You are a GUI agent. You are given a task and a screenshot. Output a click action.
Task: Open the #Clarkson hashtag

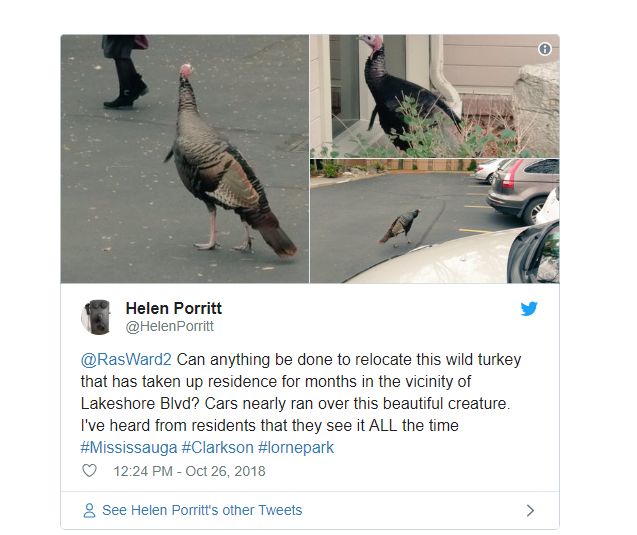click(x=217, y=448)
